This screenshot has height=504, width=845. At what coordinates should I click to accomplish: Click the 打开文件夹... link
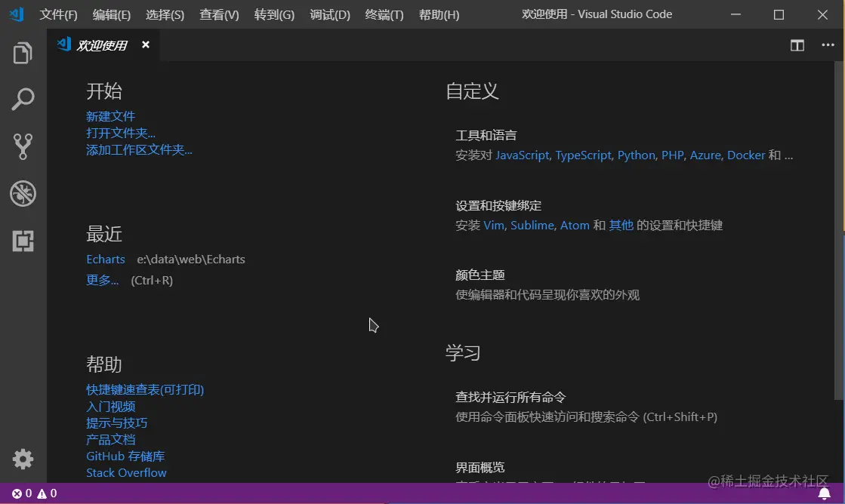[121, 133]
